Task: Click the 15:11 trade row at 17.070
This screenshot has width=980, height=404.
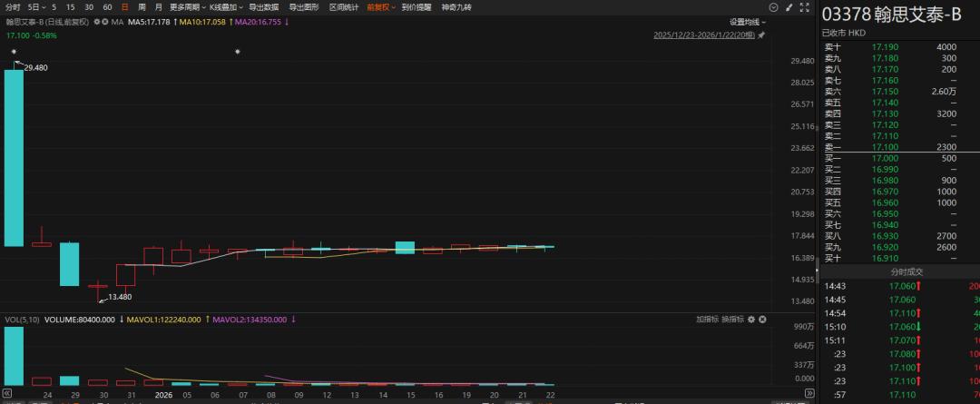Action: click(x=899, y=340)
